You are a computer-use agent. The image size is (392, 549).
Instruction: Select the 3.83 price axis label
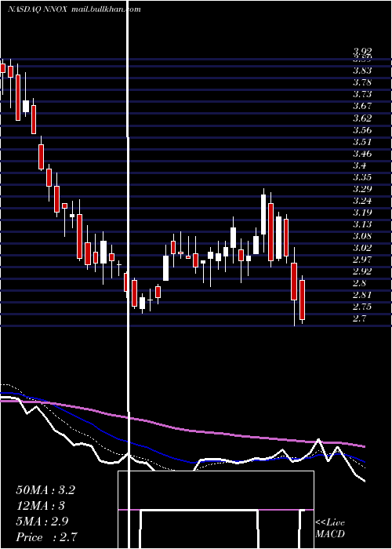coord(362,71)
